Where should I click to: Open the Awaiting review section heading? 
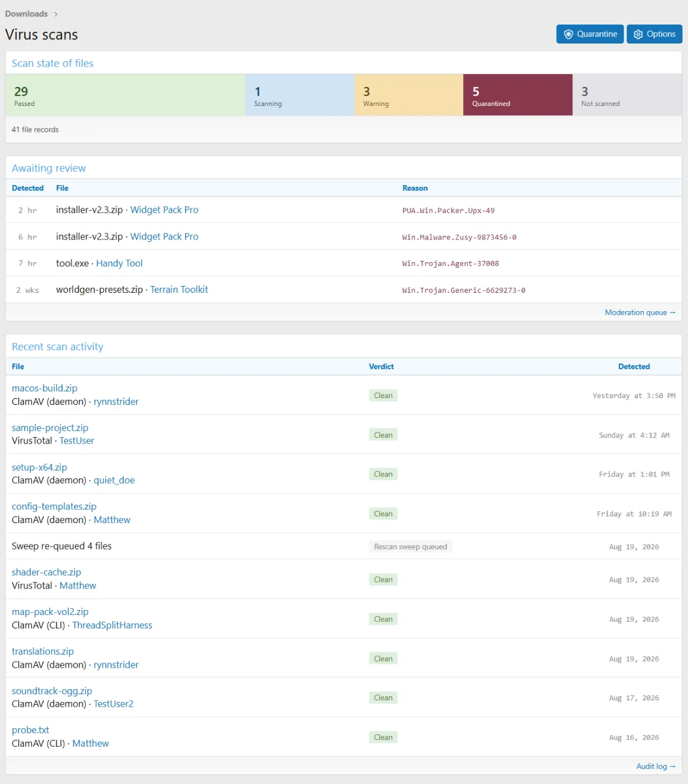49,168
